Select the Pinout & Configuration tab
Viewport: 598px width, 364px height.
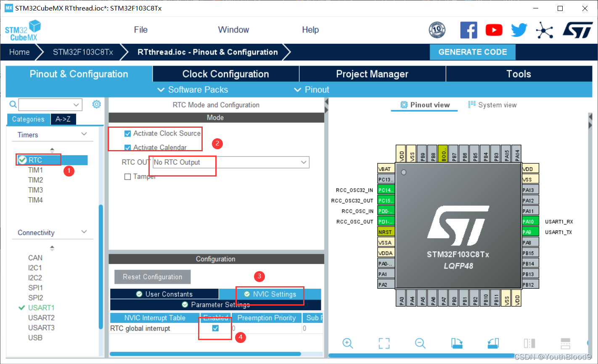point(79,74)
